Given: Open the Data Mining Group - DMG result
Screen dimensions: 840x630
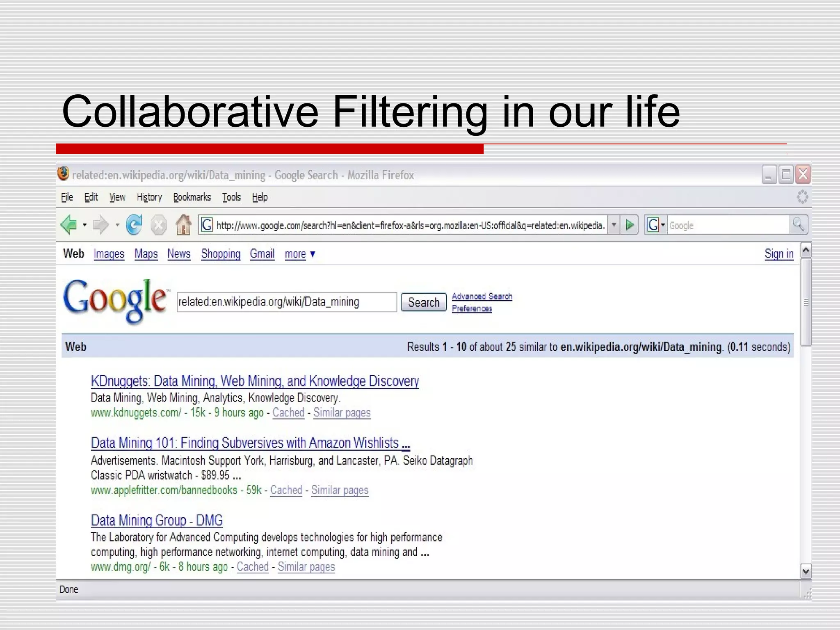Looking at the screenshot, I should click(157, 520).
